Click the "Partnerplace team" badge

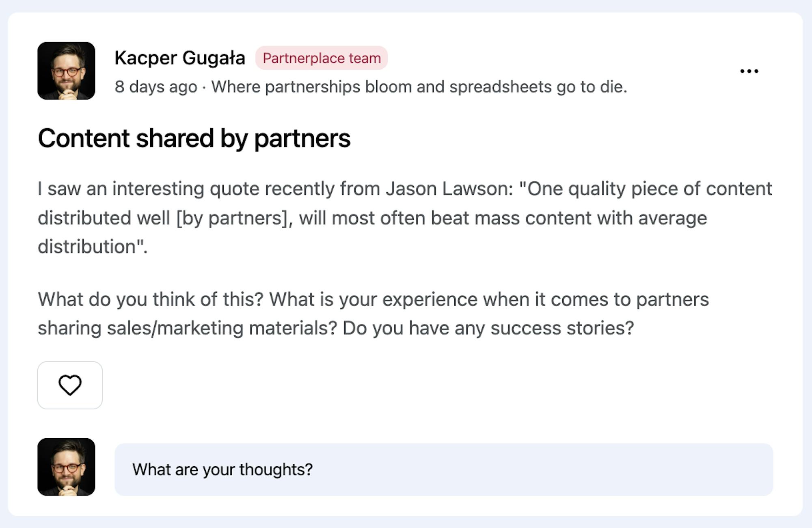[322, 58]
